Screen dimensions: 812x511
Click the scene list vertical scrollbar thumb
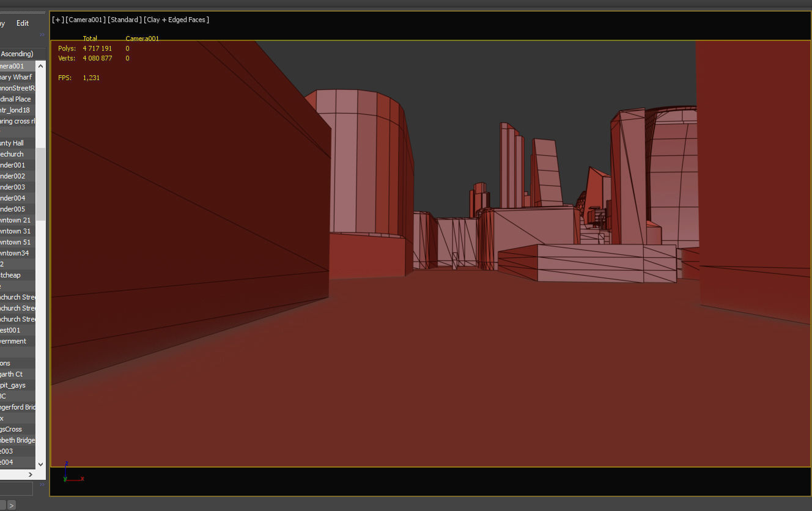tap(41, 183)
